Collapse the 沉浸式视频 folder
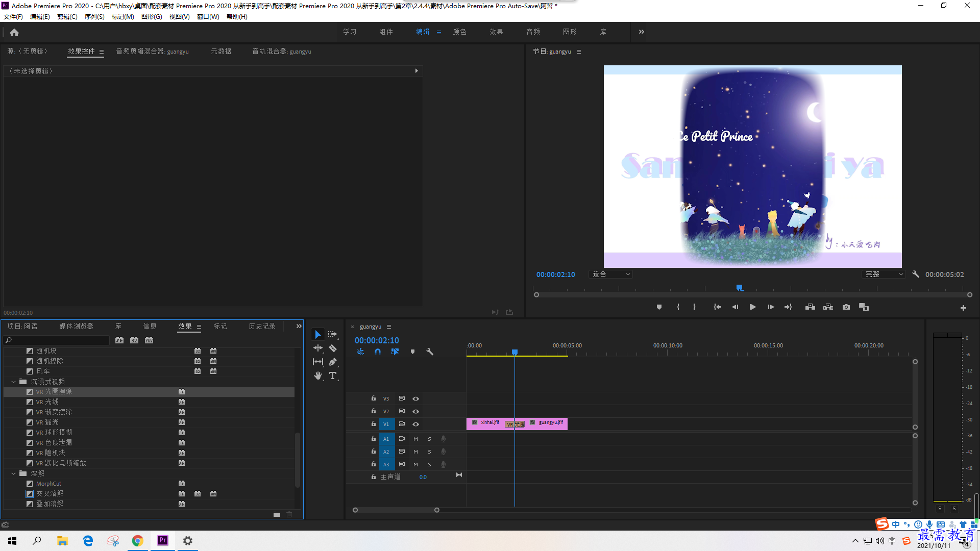 [x=14, y=382]
